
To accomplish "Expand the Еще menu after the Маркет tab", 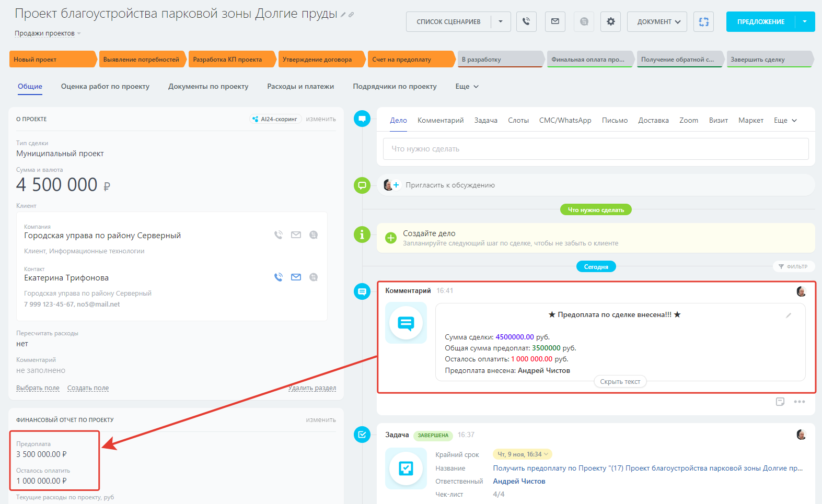I will [x=785, y=121].
